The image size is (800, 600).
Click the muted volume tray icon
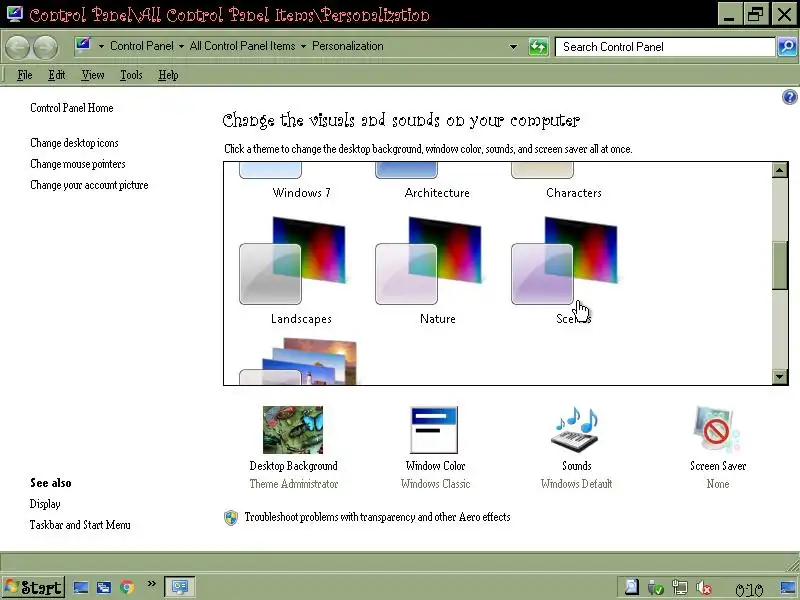coord(704,588)
